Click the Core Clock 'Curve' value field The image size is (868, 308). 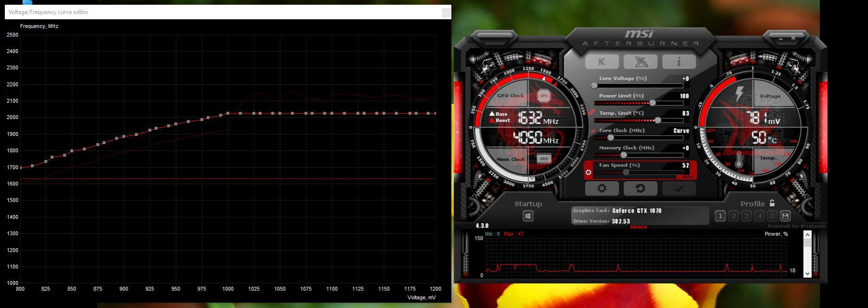(681, 131)
